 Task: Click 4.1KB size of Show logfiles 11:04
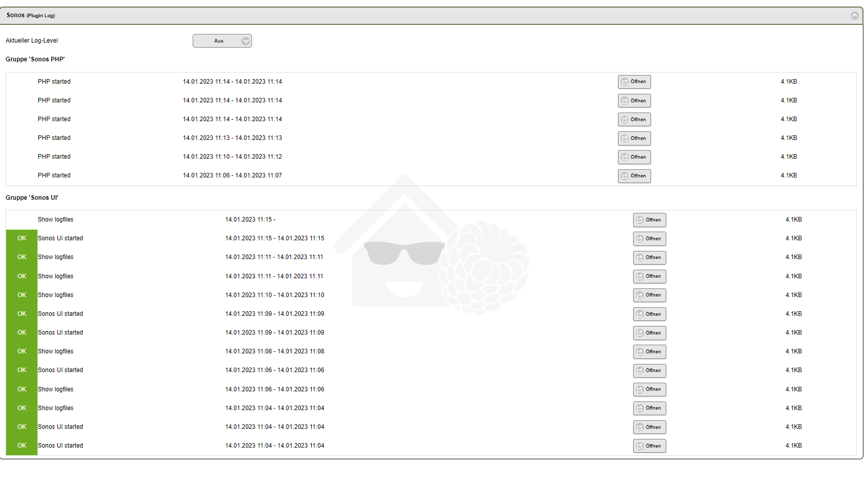794,408
